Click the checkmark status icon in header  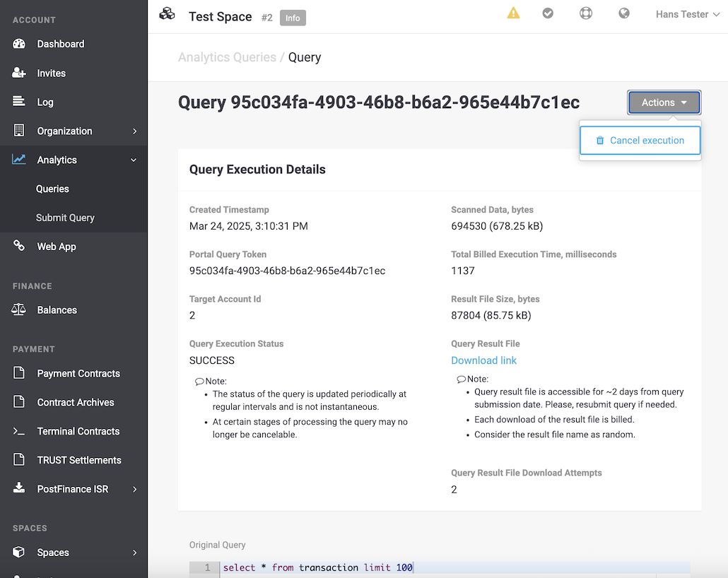tap(548, 13)
